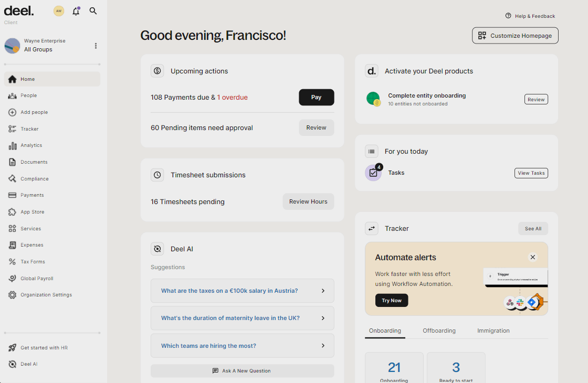
Task: Review the 60 pending approval items
Action: point(317,128)
